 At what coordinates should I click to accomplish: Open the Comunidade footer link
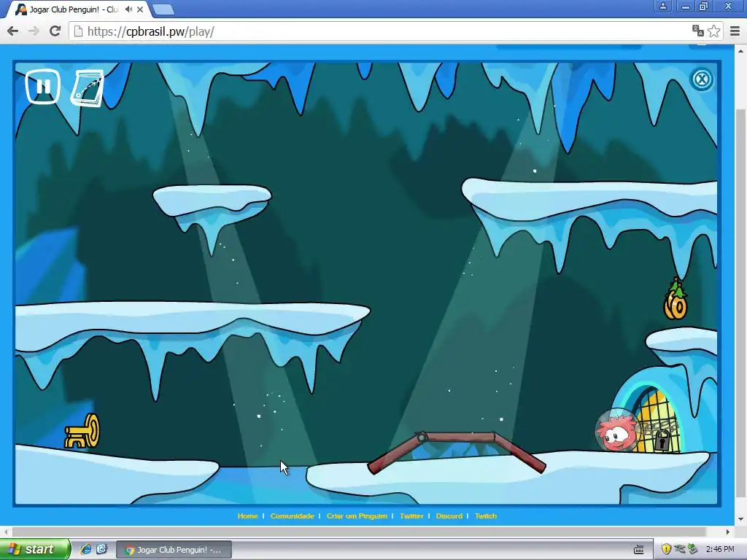[292, 516]
